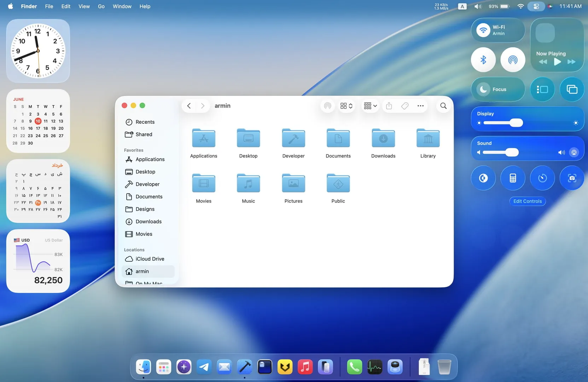The image size is (588, 382).
Task: Open the Wi-Fi menu bar status
Action: (520, 6)
